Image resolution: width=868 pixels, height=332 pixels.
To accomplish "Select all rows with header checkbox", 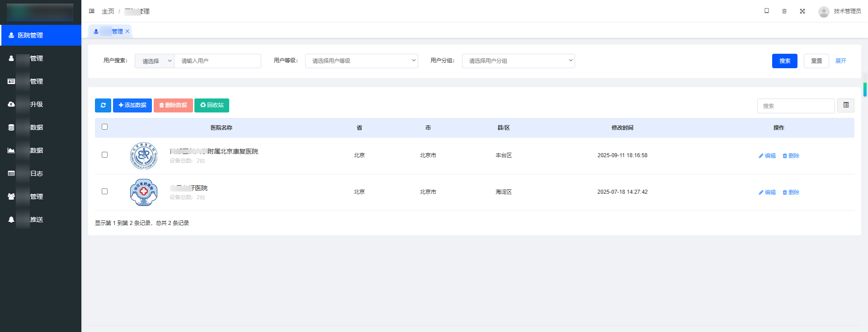I will 105,127.
